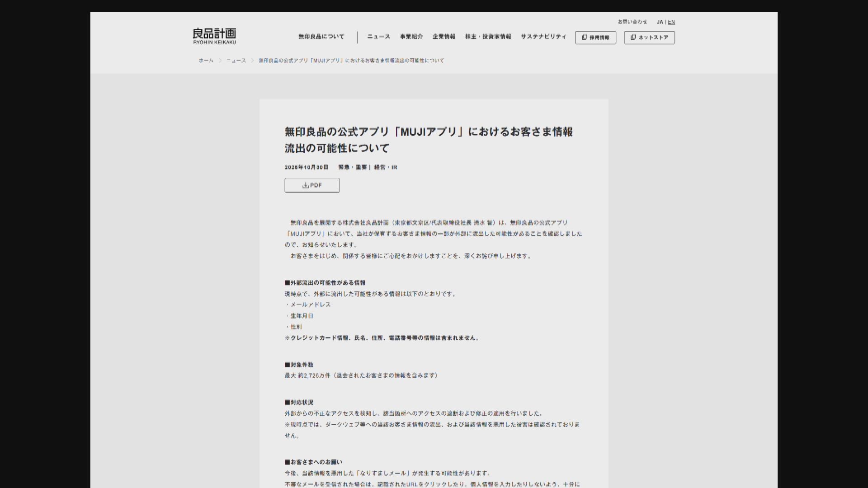This screenshot has height=488, width=868.
Task: Switch language to JA
Action: [x=660, y=22]
